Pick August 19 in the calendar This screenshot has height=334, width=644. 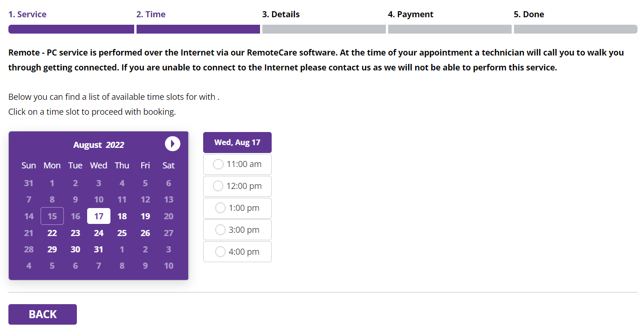(x=145, y=216)
